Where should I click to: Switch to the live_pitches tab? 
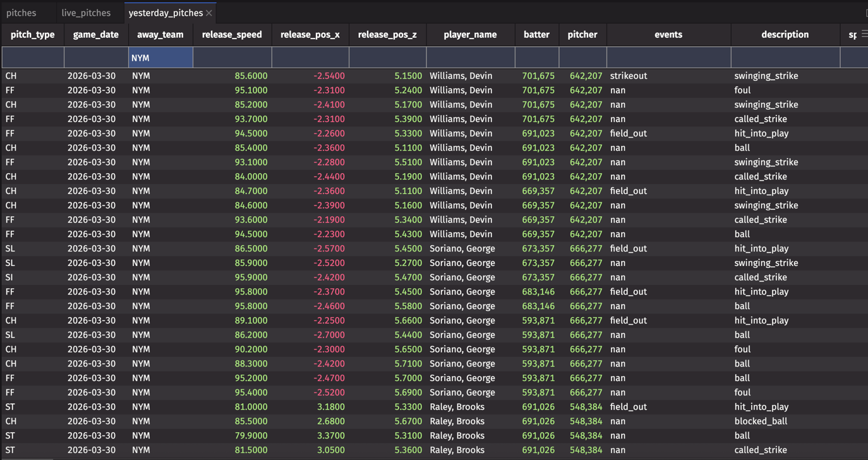86,13
